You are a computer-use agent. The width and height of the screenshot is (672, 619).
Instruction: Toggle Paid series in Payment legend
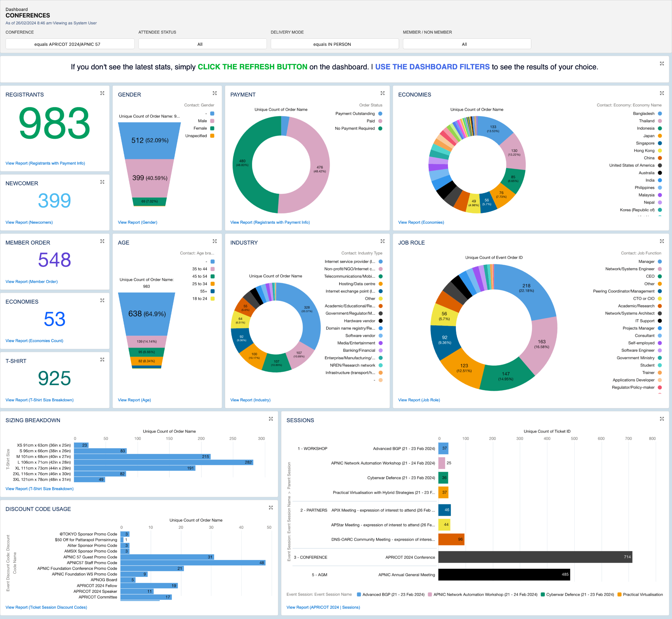click(x=371, y=121)
